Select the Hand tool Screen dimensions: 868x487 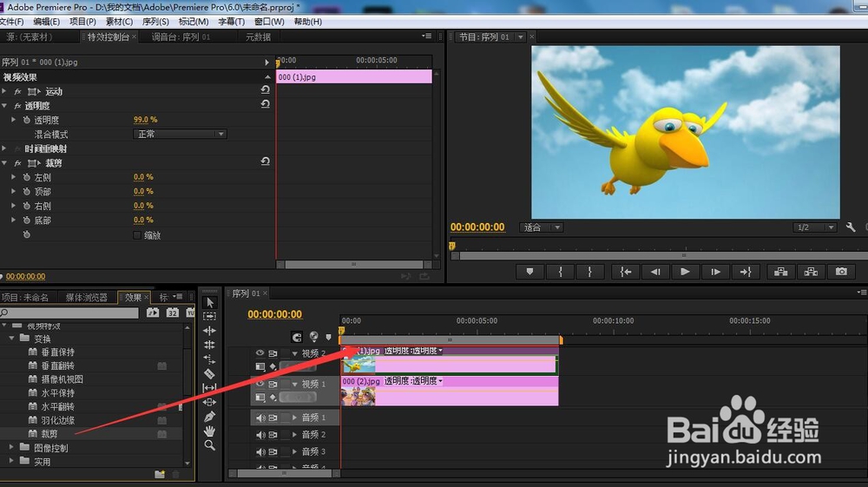[210, 431]
